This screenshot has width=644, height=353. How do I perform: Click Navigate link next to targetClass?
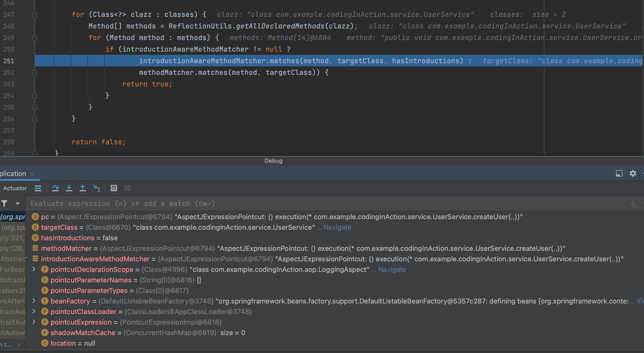click(x=337, y=227)
